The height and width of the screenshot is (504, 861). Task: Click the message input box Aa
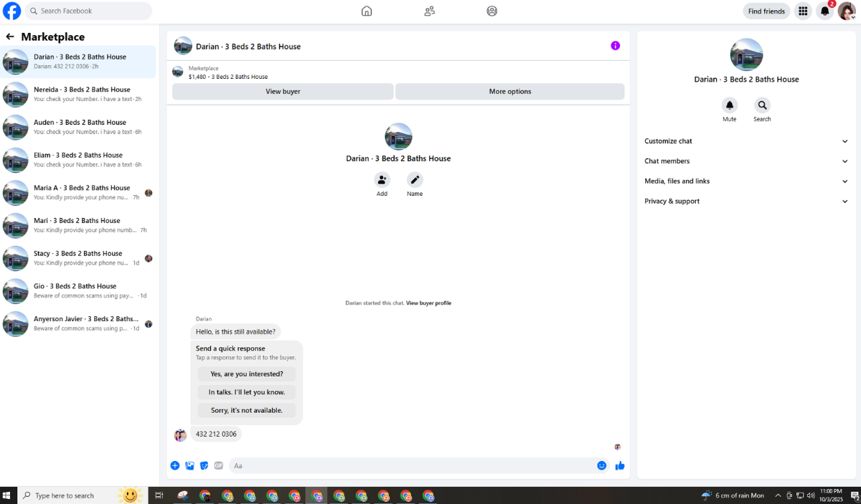coord(420,466)
